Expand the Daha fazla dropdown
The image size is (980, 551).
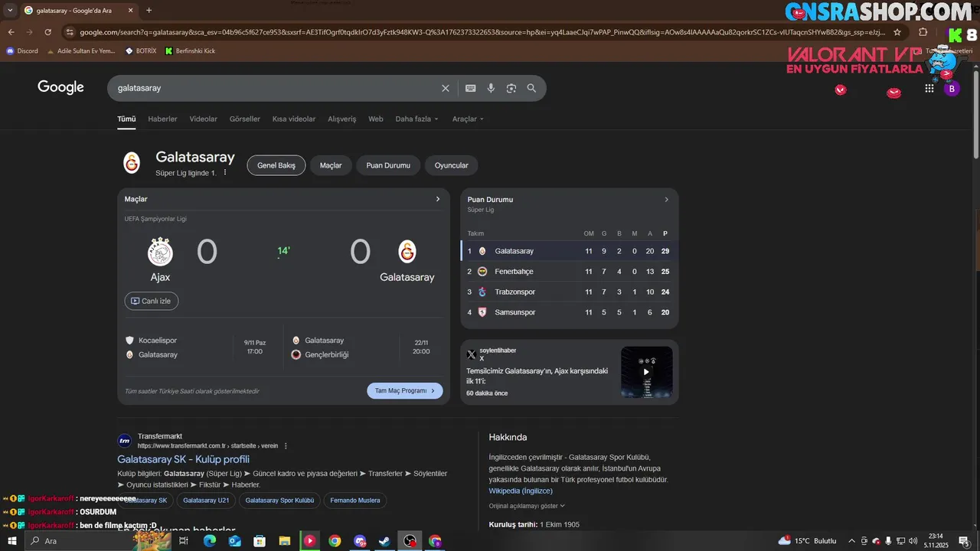coord(417,119)
